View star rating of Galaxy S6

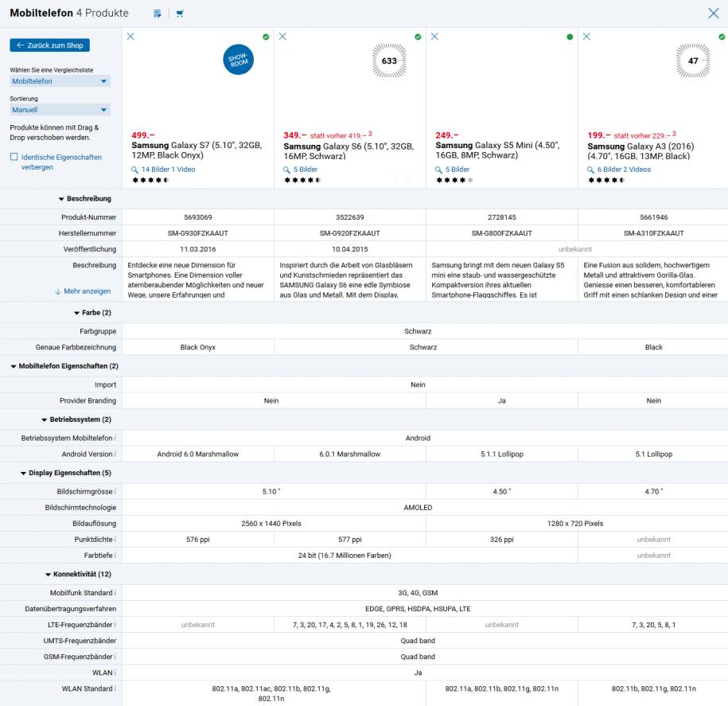pos(302,180)
